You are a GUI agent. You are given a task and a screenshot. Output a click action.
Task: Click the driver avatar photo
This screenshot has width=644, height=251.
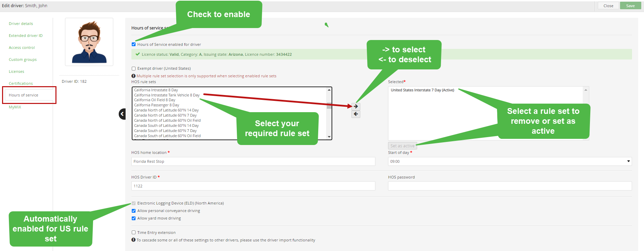click(x=89, y=42)
